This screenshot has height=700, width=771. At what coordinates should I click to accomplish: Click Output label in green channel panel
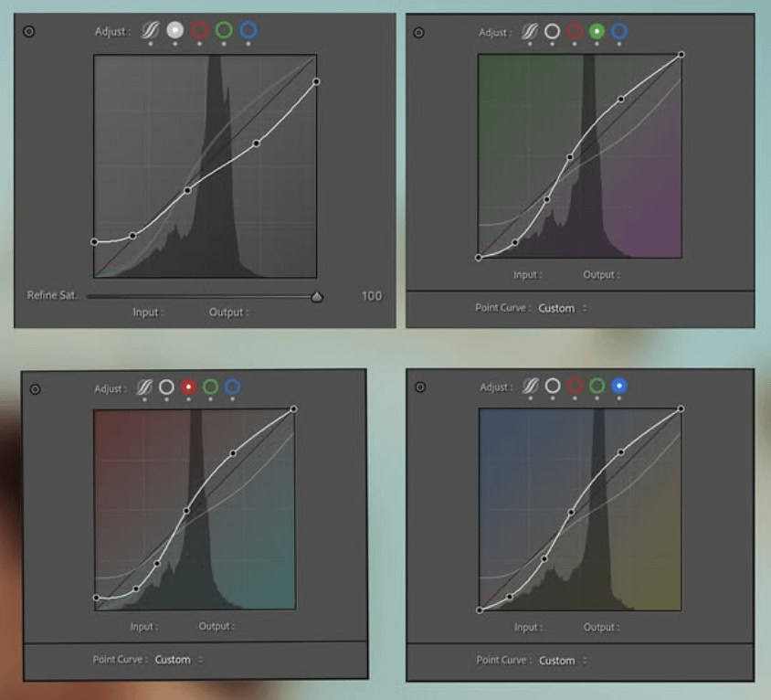[x=601, y=275]
